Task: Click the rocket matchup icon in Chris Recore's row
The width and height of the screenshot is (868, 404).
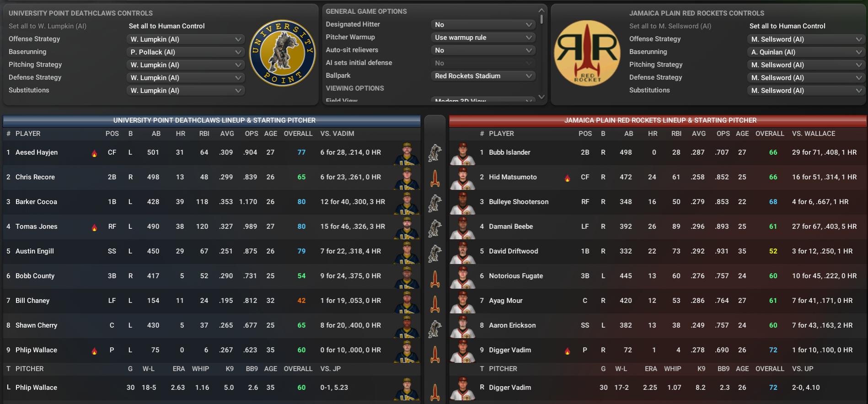Action: point(435,178)
